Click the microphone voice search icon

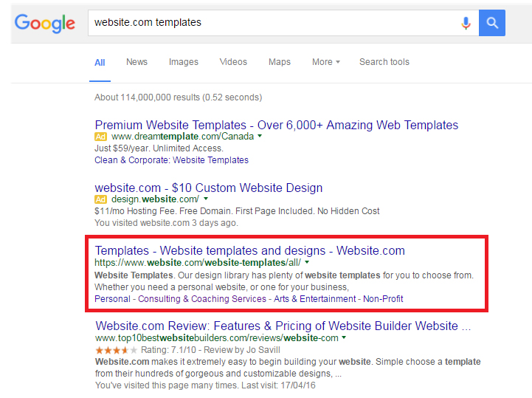466,23
